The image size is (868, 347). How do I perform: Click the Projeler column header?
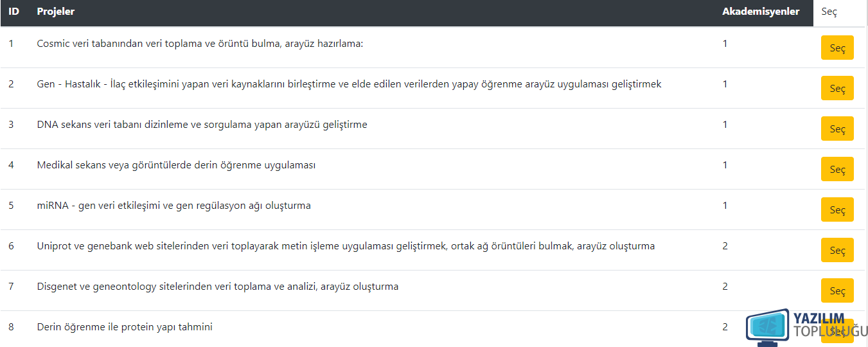[56, 12]
